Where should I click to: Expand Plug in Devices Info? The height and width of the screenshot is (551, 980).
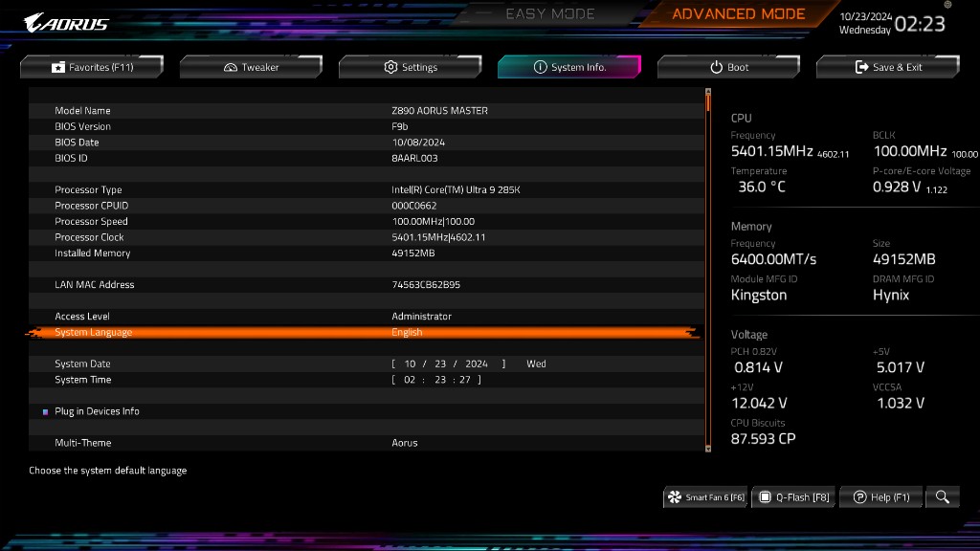(97, 411)
